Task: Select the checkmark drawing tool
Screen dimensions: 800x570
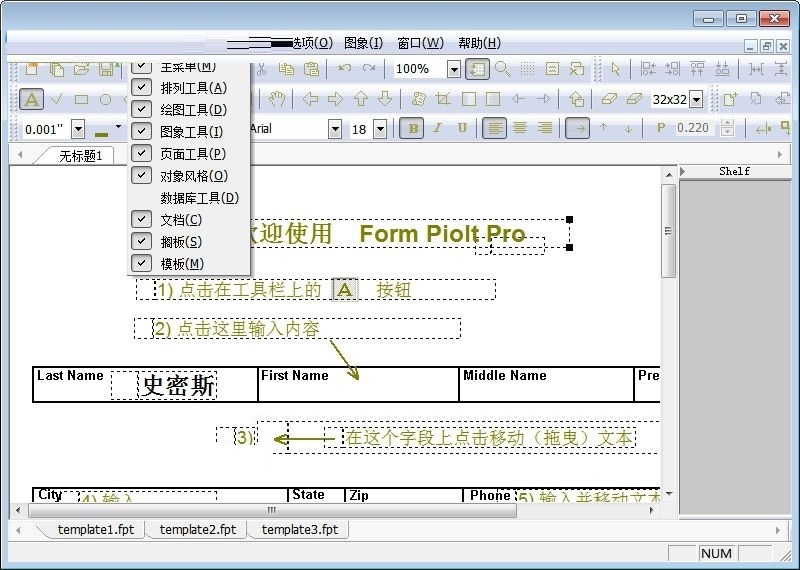Action: [x=57, y=99]
